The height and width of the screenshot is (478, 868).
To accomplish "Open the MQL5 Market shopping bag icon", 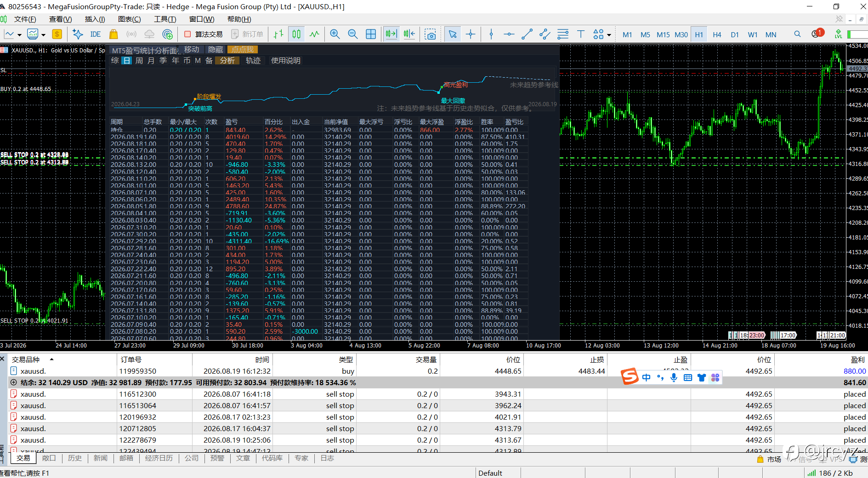I will pos(113,34).
